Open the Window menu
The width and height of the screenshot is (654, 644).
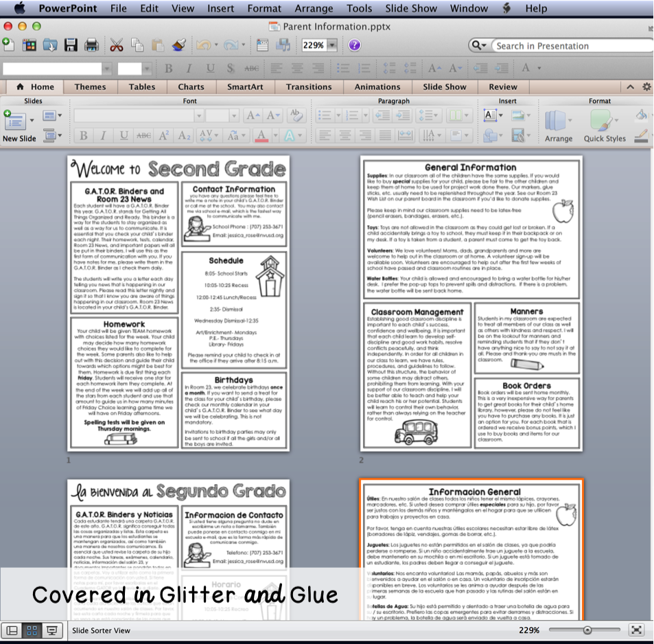pyautogui.click(x=469, y=8)
